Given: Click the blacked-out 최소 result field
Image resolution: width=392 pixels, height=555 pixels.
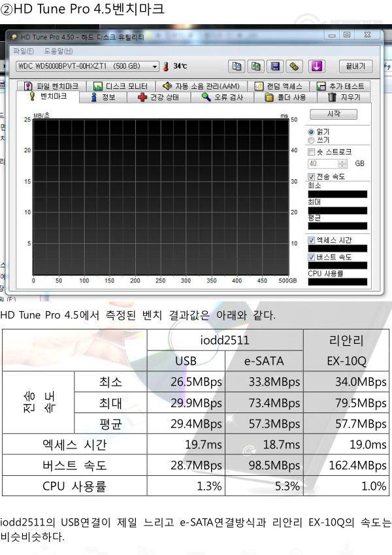Looking at the screenshot, I should point(338,194).
